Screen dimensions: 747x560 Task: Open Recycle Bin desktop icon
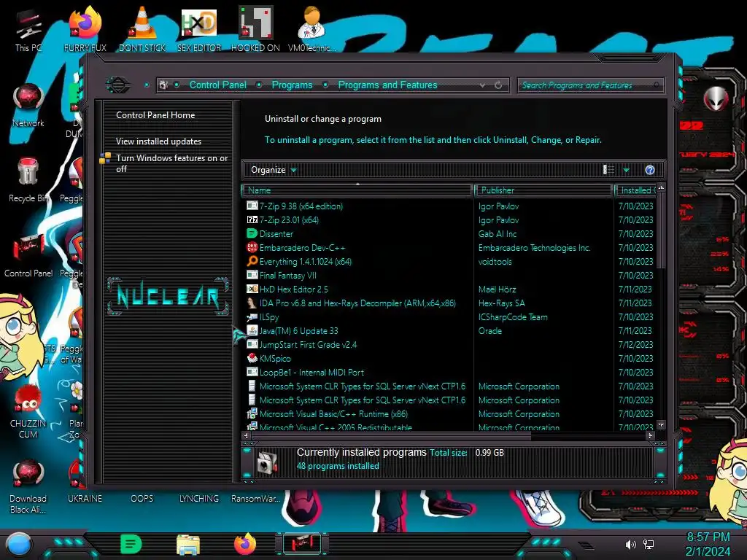coord(28,180)
